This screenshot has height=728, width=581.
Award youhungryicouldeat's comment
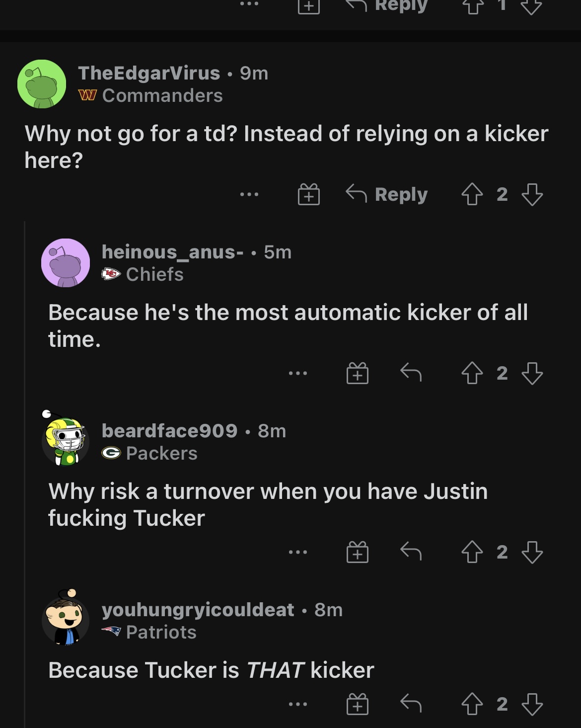click(358, 704)
